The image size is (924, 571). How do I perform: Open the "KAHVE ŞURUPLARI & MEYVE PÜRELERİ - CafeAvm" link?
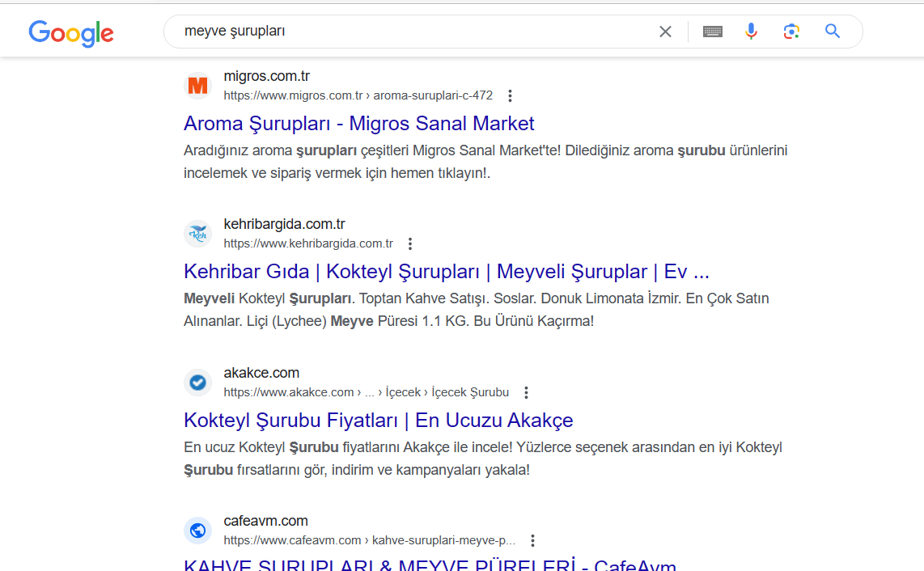click(430, 564)
